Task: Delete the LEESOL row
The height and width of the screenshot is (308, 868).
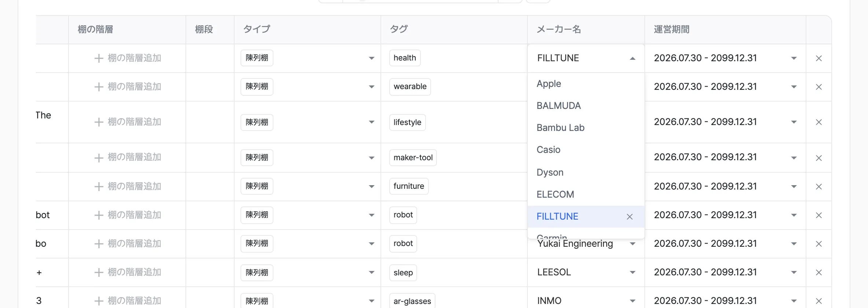Action: pyautogui.click(x=819, y=272)
